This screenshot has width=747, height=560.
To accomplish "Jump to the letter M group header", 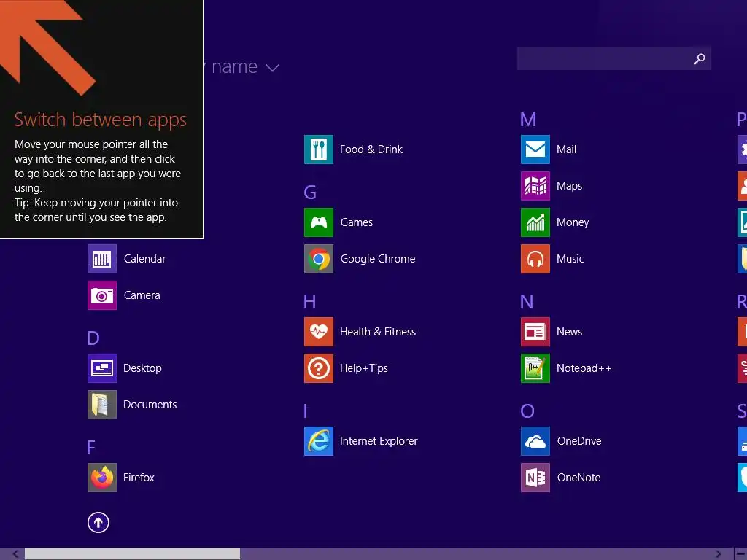I will point(528,120).
